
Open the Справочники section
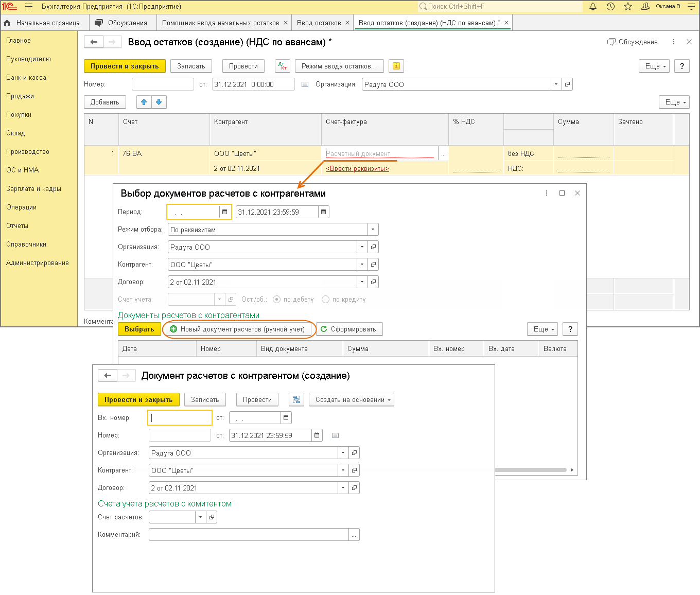26,244
